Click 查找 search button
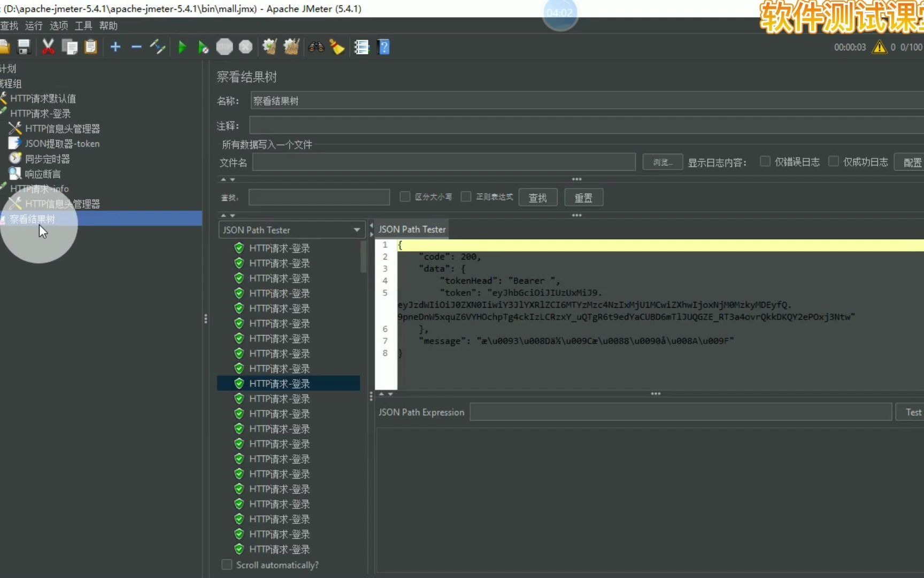This screenshot has width=924, height=578. point(537,197)
